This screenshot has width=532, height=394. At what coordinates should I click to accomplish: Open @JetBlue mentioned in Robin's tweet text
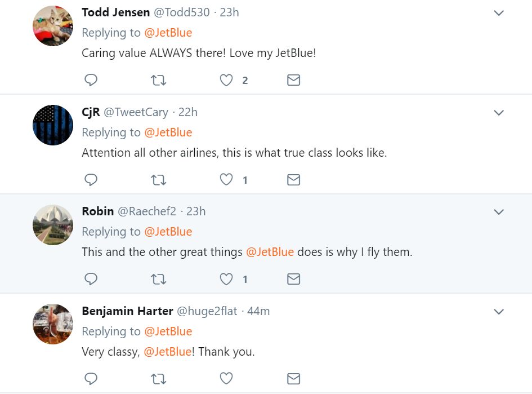click(x=272, y=252)
